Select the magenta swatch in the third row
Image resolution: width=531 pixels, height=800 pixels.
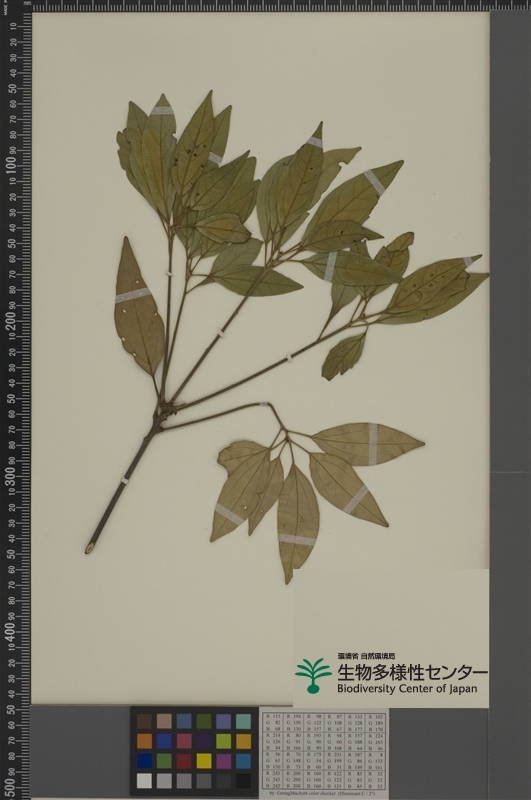224,761
